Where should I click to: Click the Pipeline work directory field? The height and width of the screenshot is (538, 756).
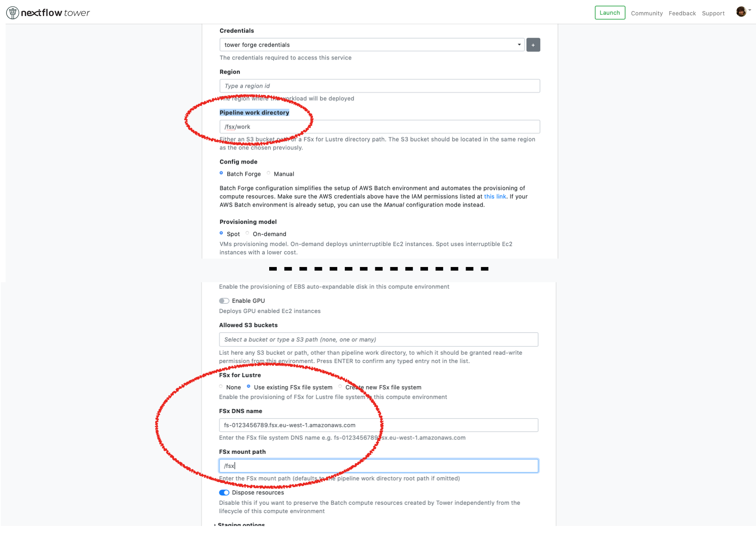tap(380, 127)
